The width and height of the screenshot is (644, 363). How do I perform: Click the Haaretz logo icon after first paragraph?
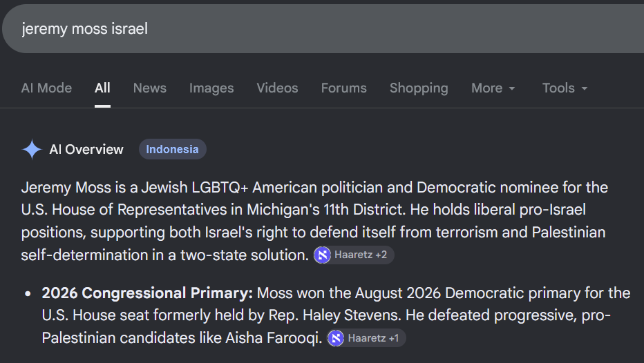click(323, 255)
